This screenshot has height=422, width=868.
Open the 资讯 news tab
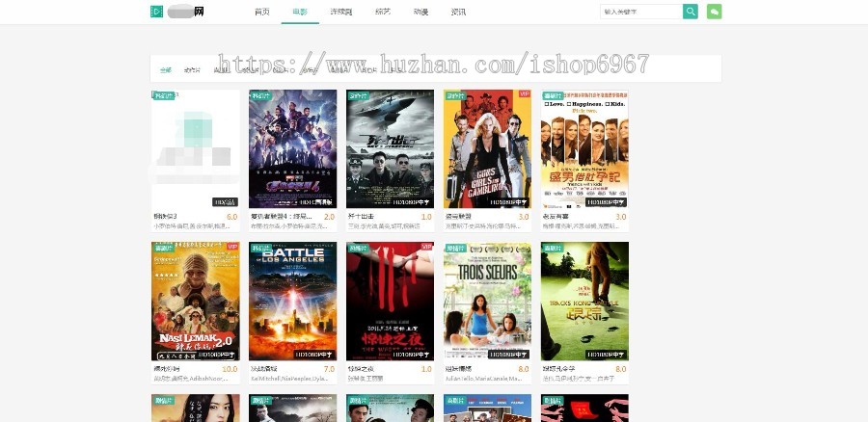click(458, 12)
